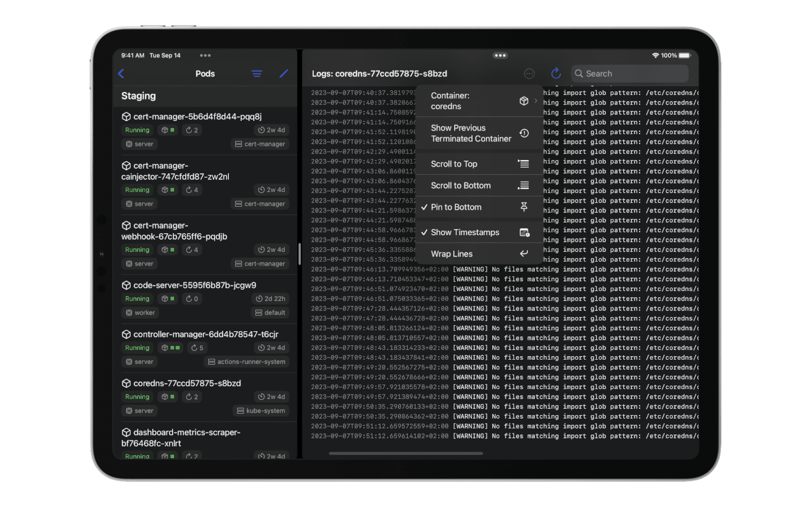Screen dimensions: 812x508
Task: Expand the Container: coredns submenu
Action: pyautogui.click(x=480, y=101)
